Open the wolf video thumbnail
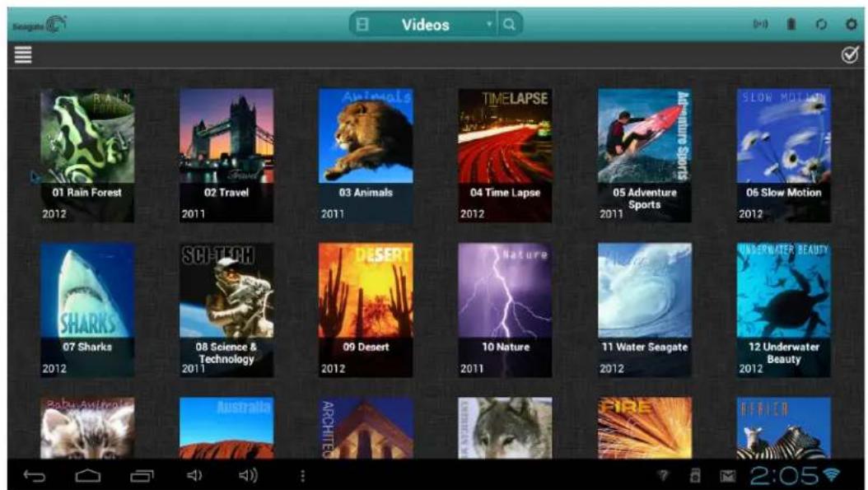The image size is (868, 490). [x=505, y=427]
